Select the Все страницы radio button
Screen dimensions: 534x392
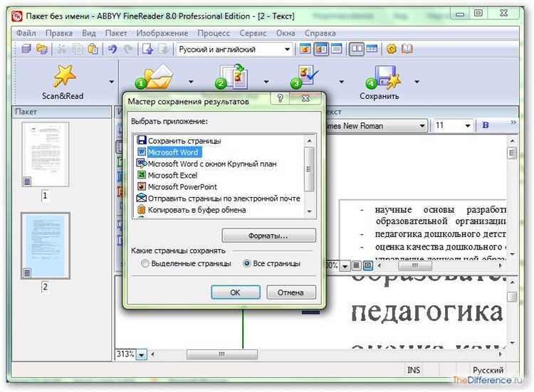(247, 263)
